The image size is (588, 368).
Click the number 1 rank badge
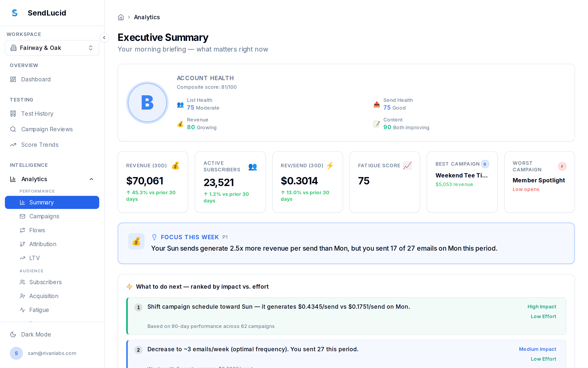[138, 307]
